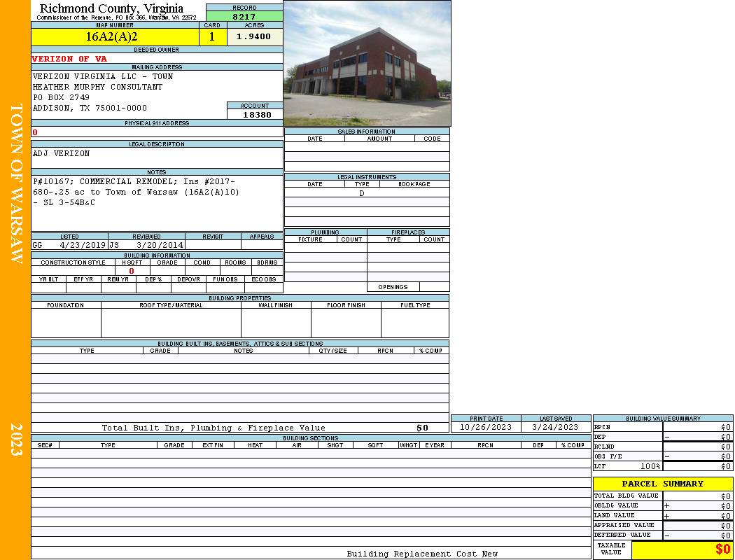The width and height of the screenshot is (735, 560).
Task: Click the P#10167 commercial remodel note
Action: [x=134, y=181]
